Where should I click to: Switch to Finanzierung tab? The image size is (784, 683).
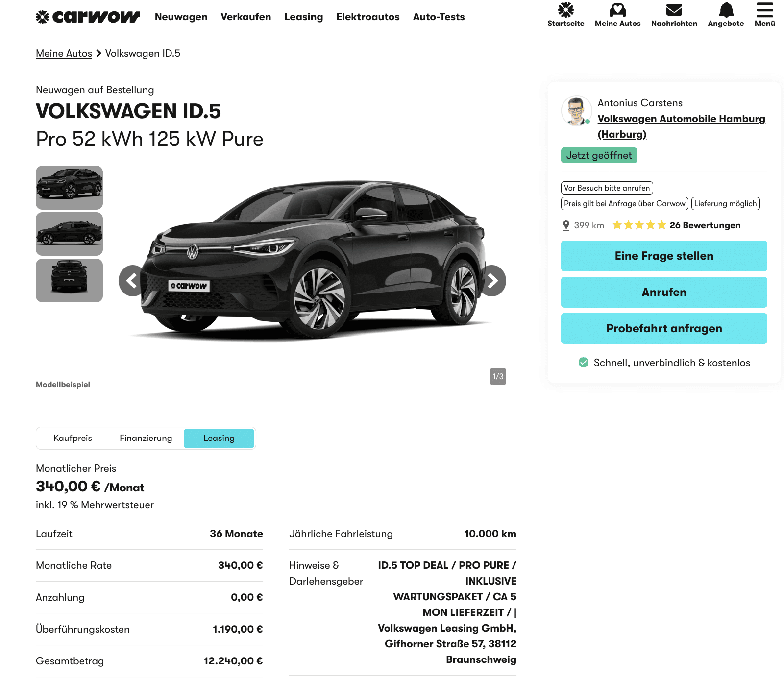146,438
